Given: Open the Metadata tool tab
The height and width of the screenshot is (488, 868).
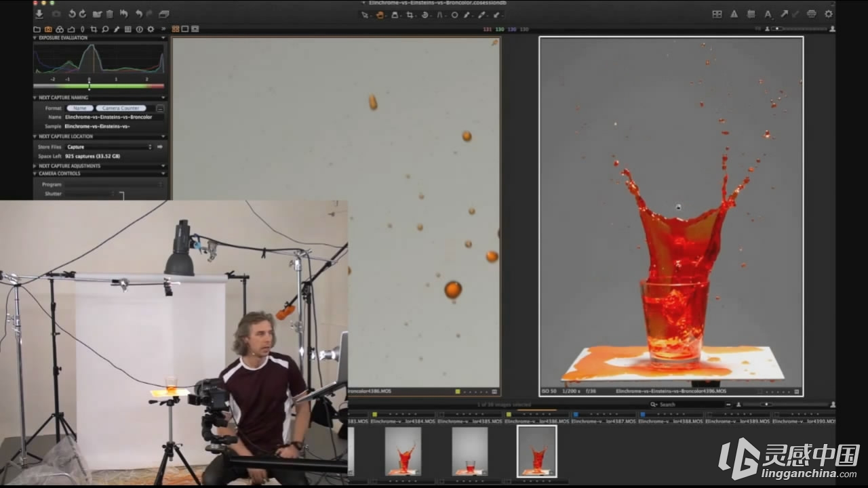Looking at the screenshot, I should click(x=127, y=29).
